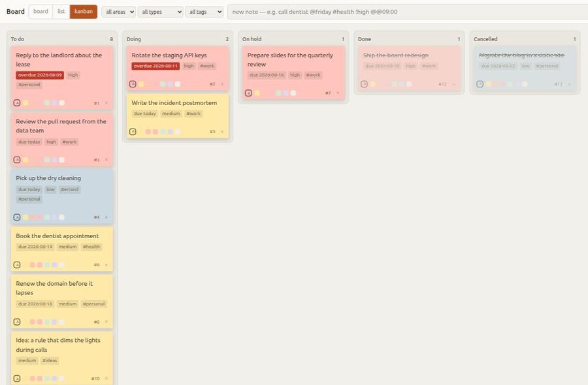Remove card #10 with its × icon
This screenshot has width=588, height=385.
[x=106, y=378]
